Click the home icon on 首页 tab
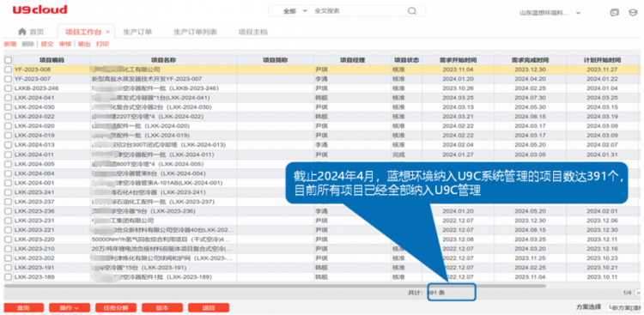The image size is (644, 315). (21, 32)
